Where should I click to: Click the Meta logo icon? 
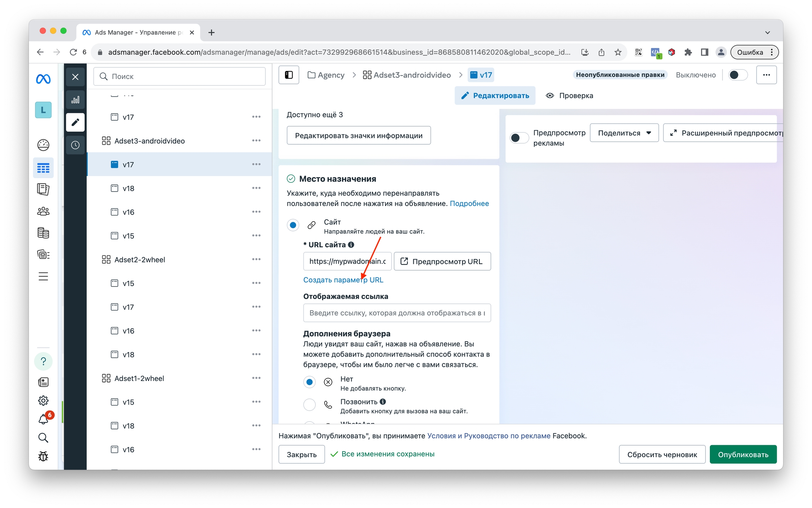tap(43, 79)
